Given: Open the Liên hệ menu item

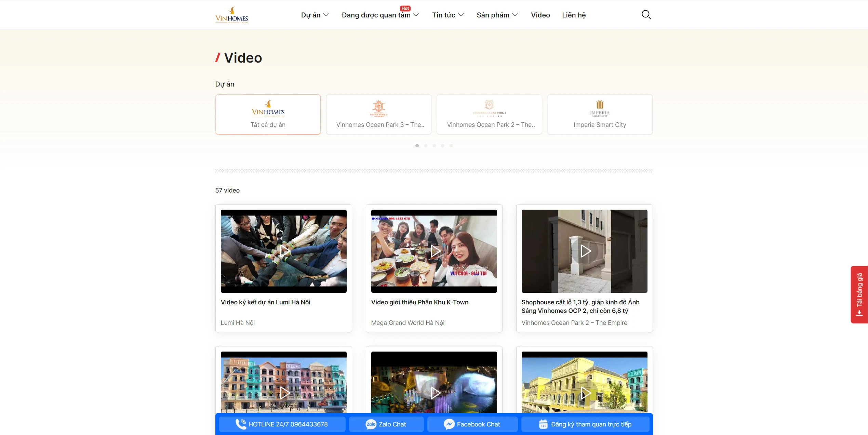Looking at the screenshot, I should [x=574, y=15].
